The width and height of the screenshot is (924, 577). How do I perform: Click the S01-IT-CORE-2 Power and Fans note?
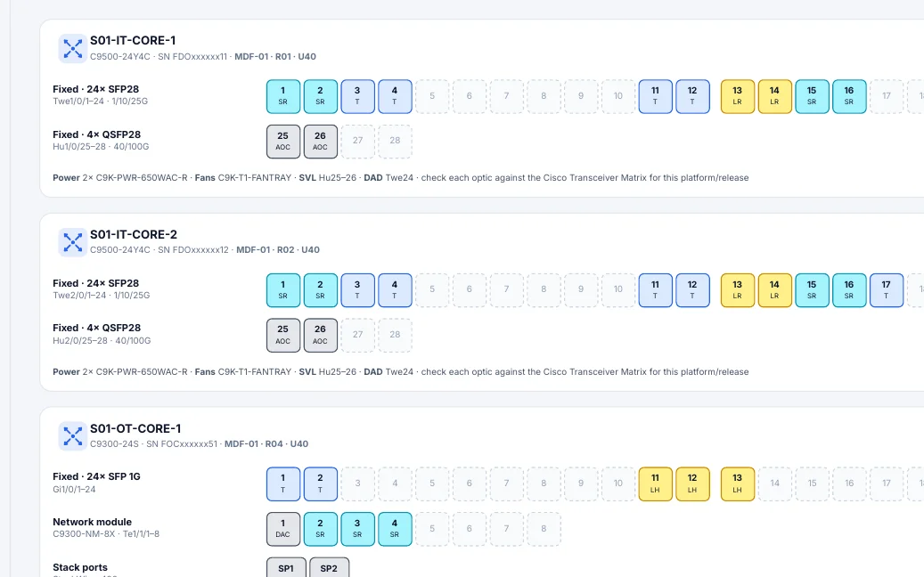(x=401, y=372)
